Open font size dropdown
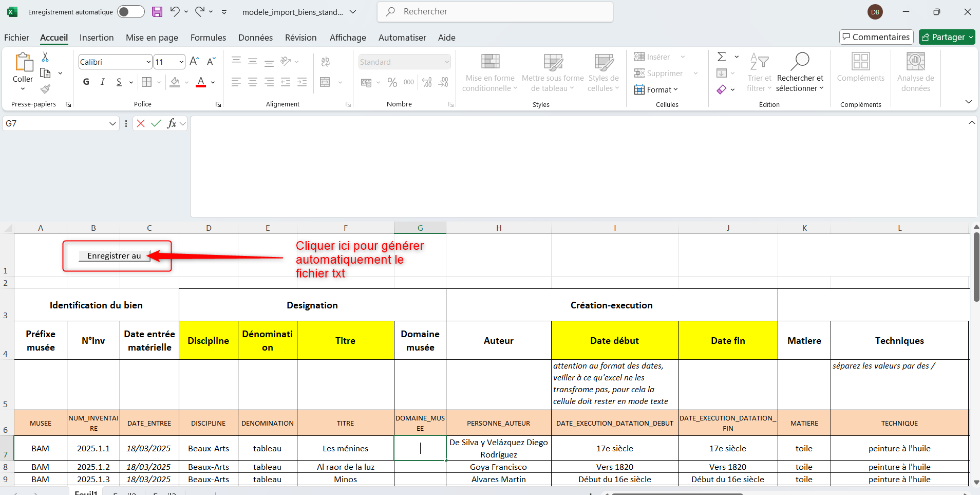 click(x=181, y=62)
